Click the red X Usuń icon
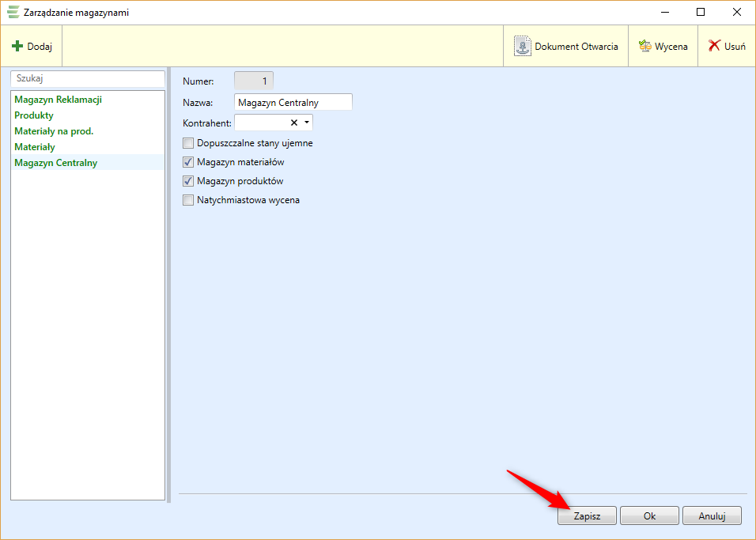Image resolution: width=756 pixels, height=540 pixels. coord(714,47)
